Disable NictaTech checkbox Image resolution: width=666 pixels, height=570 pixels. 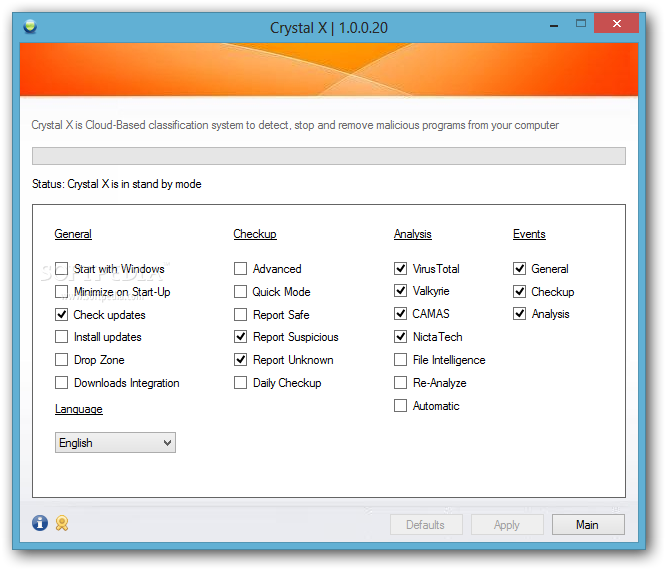click(x=401, y=336)
